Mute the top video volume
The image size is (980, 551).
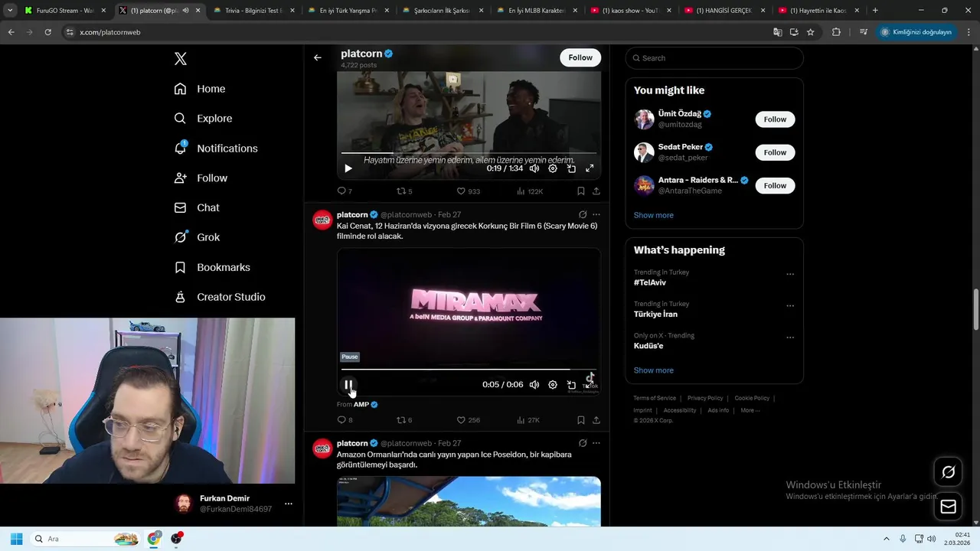(534, 168)
